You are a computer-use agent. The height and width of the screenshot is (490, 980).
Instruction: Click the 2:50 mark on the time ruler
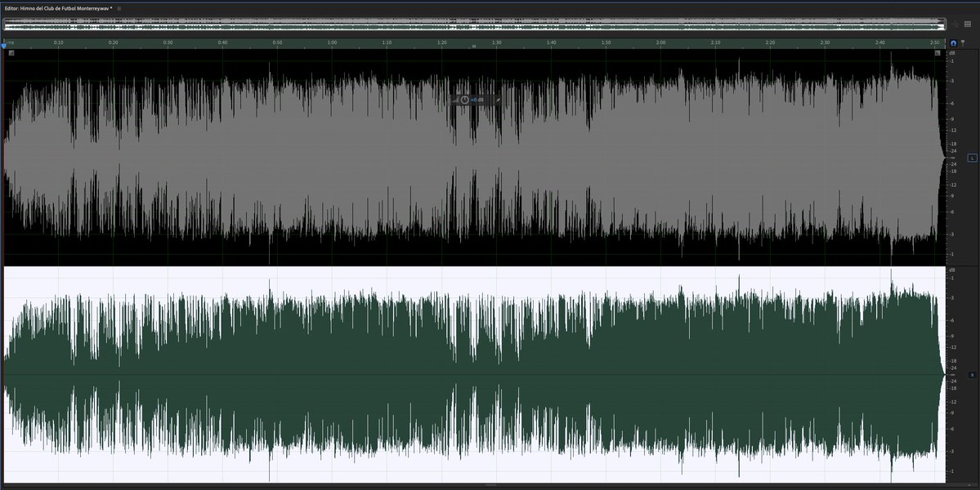[x=934, y=42]
